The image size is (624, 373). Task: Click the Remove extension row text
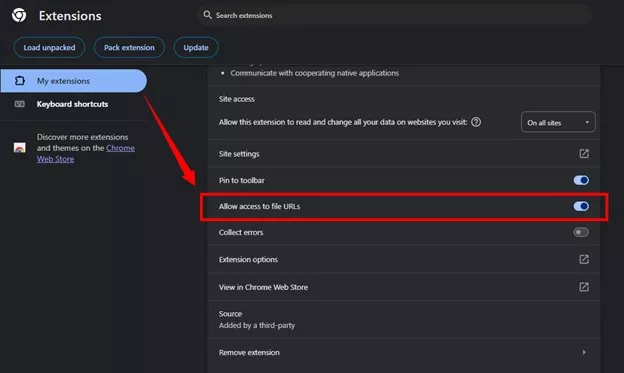coord(249,352)
